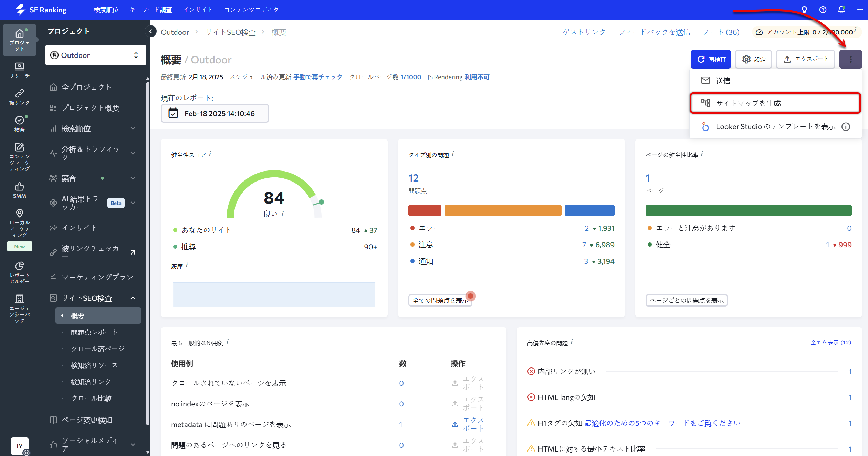Expand 競合 section in sidebar

(x=133, y=178)
